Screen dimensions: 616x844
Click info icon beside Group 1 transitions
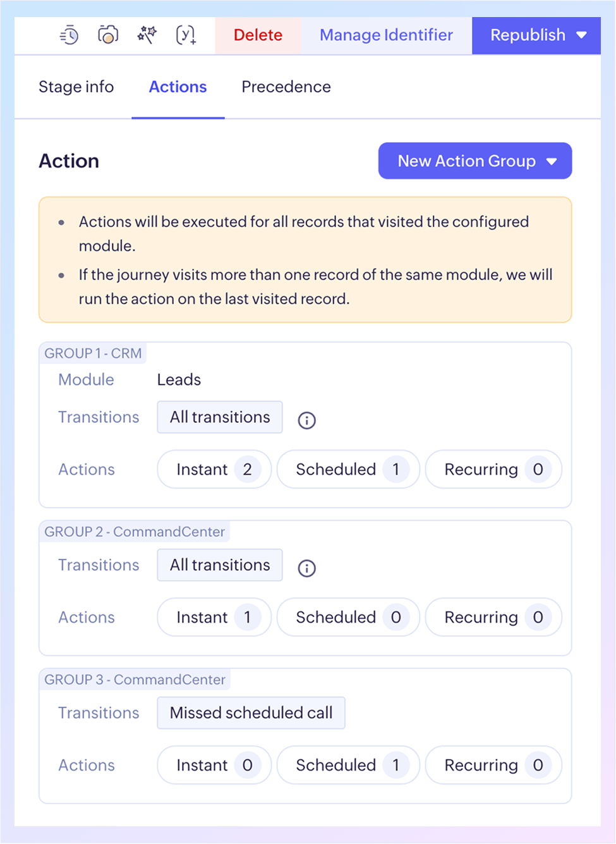(x=307, y=420)
